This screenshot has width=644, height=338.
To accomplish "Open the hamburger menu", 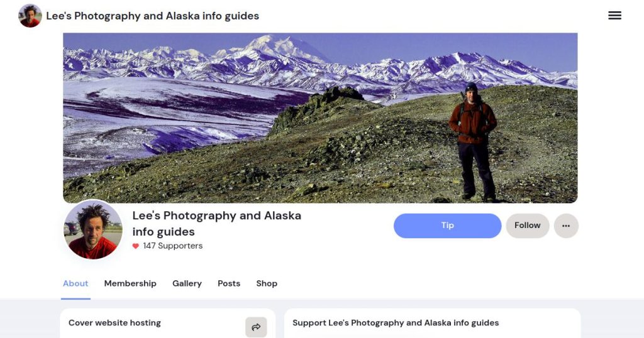I will (614, 16).
